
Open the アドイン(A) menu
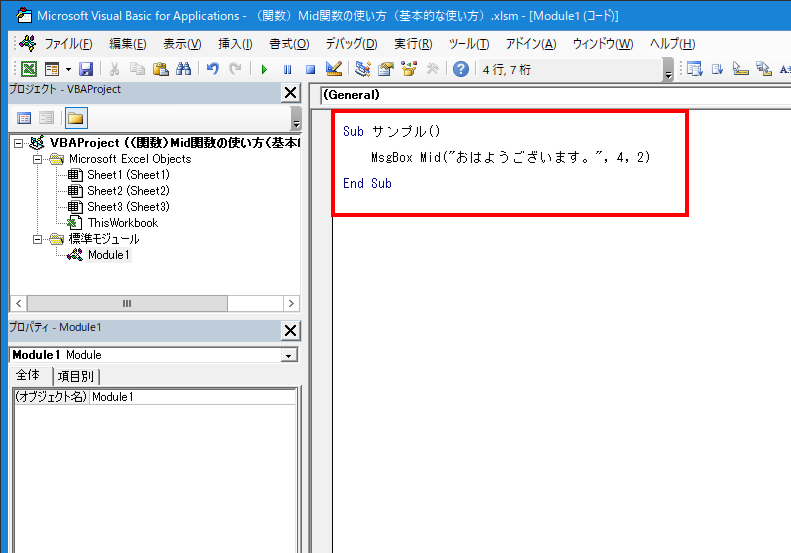[x=531, y=44]
